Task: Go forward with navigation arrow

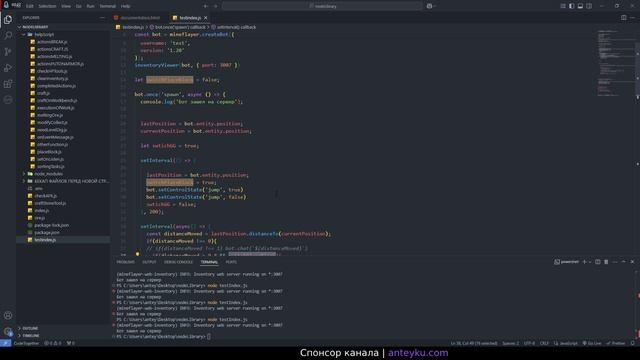Action: click(x=216, y=6)
